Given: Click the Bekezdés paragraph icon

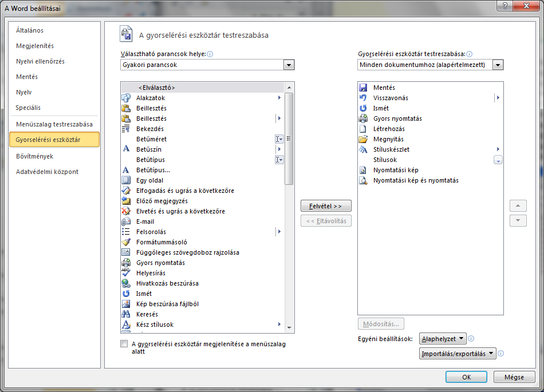Looking at the screenshot, I should click(x=126, y=129).
